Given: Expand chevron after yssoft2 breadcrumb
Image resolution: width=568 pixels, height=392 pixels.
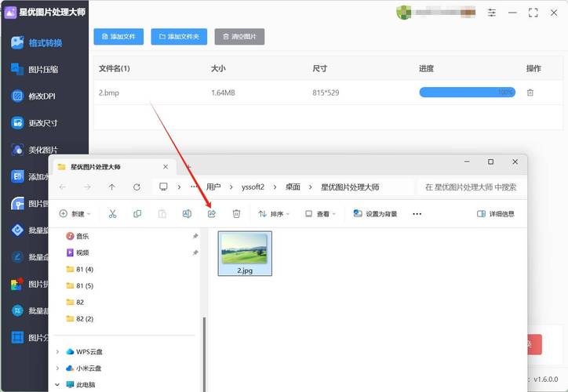Looking at the screenshot, I should [275, 187].
